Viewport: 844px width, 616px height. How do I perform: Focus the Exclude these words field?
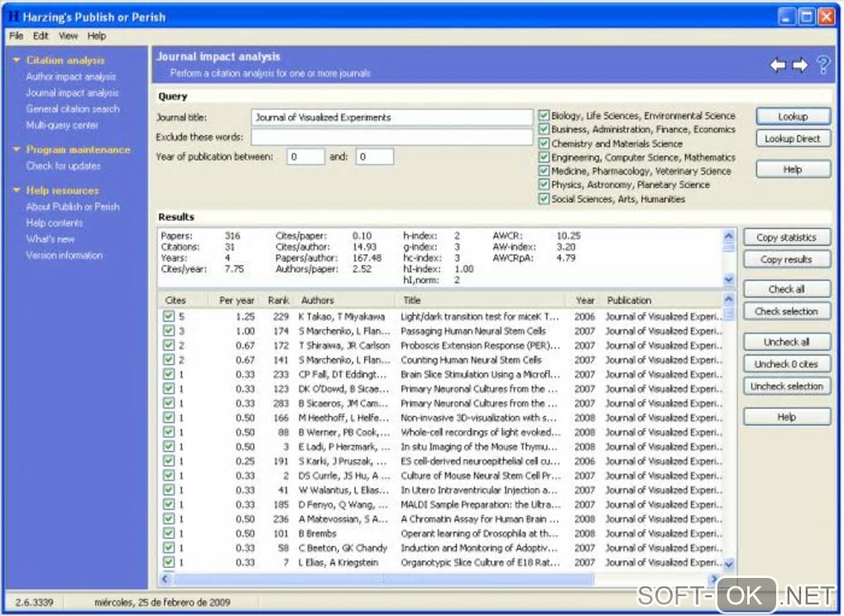click(392, 137)
